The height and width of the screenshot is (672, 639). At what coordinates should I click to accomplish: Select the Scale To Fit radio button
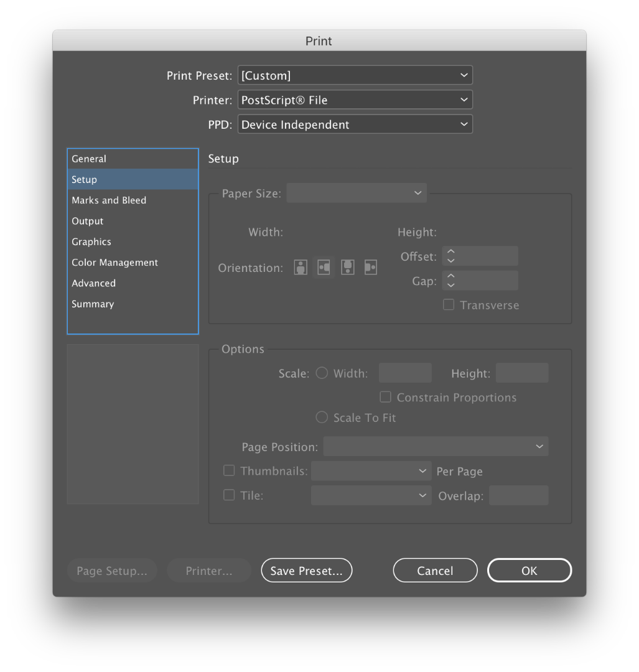tap(322, 418)
